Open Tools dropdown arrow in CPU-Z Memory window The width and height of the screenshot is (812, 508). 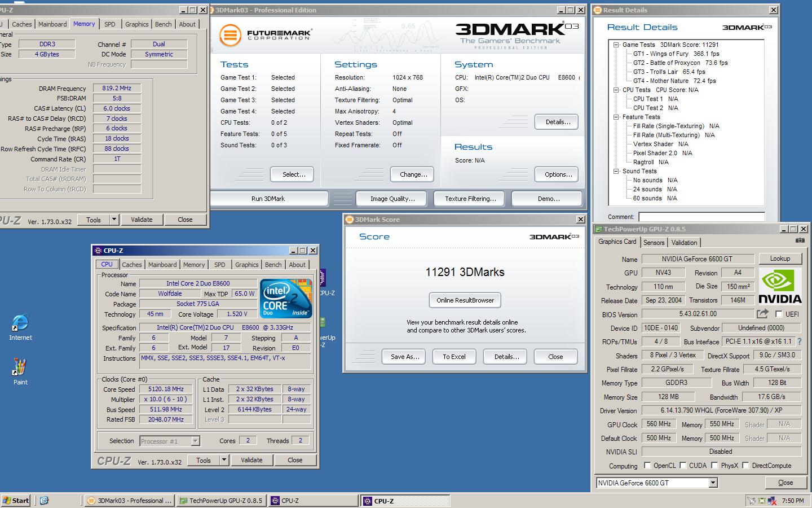tap(114, 220)
